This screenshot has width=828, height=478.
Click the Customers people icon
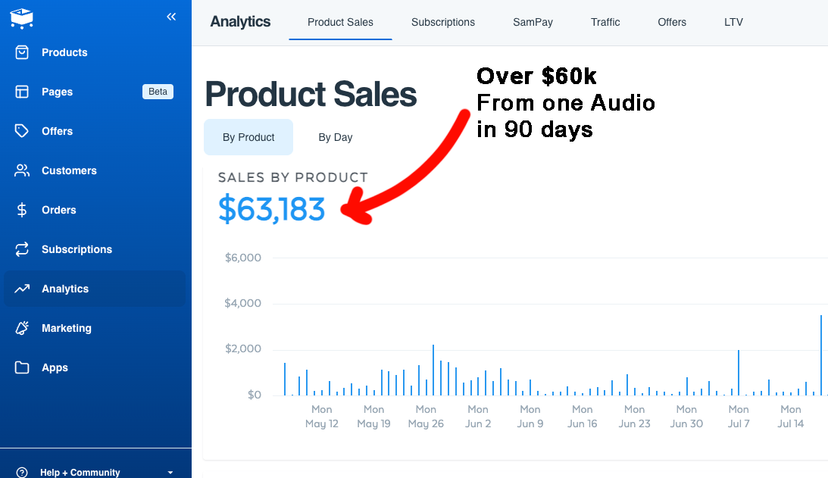(22, 171)
